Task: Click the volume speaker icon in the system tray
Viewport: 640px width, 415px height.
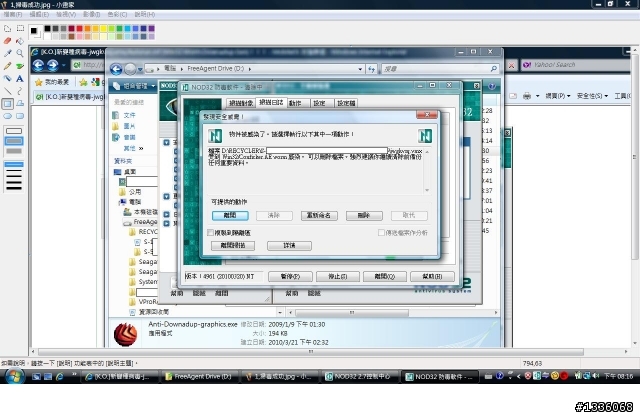Action: pos(596,376)
